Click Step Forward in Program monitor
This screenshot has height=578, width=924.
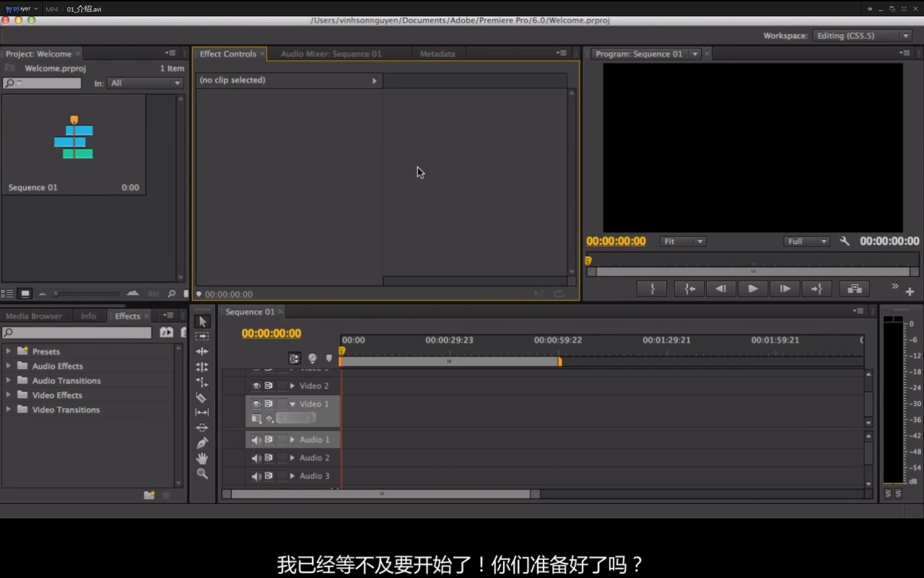click(784, 289)
